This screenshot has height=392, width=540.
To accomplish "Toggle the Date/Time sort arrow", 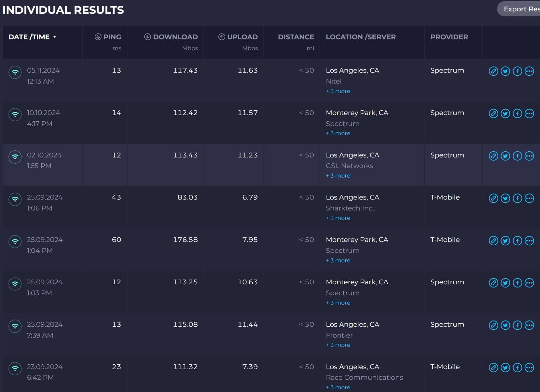I will click(55, 37).
